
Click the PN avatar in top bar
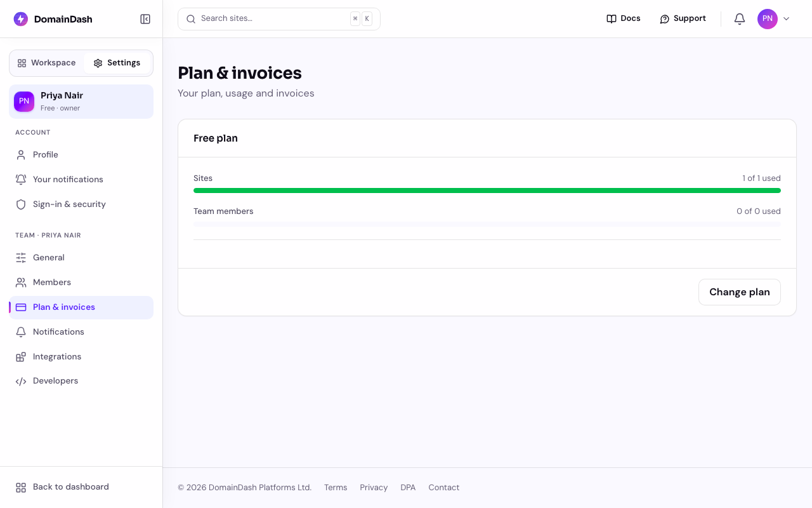[x=768, y=19]
